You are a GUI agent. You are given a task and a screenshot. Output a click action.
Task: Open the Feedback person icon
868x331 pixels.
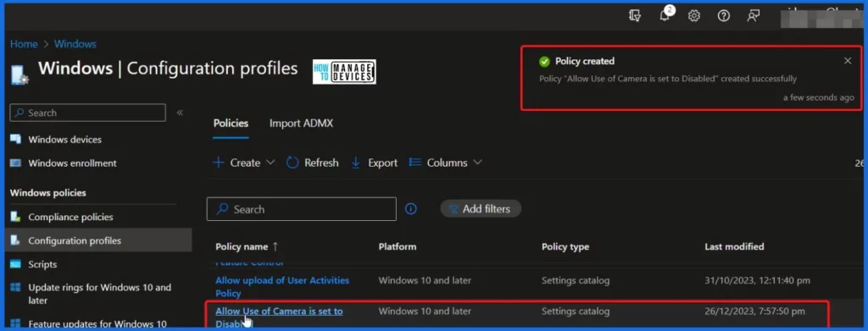click(x=753, y=15)
